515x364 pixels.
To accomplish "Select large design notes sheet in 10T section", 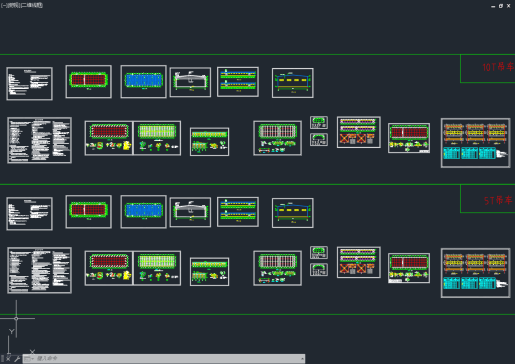I will (x=39, y=140).
